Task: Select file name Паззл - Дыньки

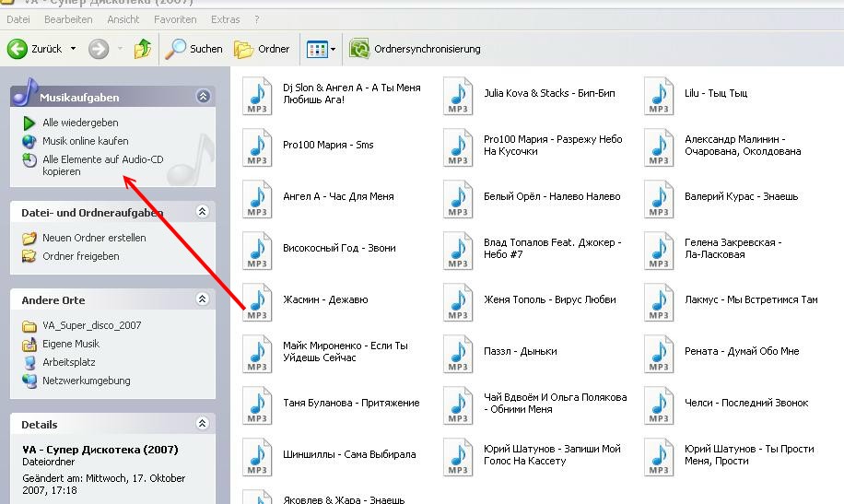Action: 520,352
